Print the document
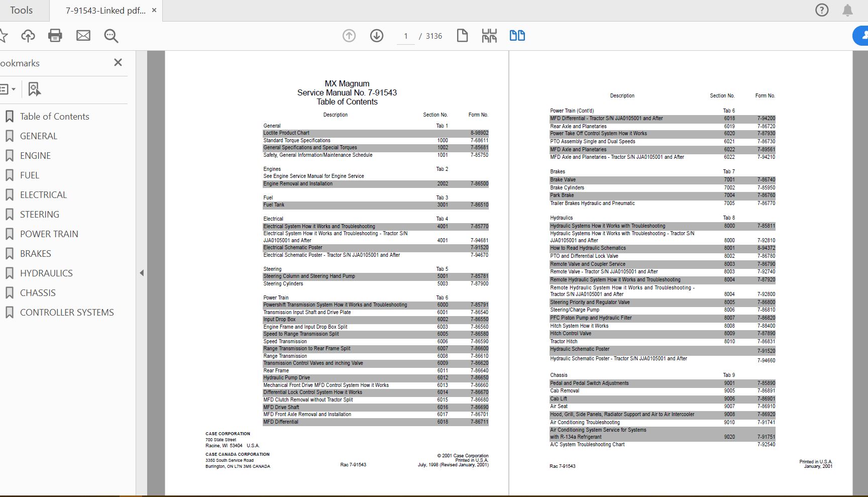 [x=55, y=36]
